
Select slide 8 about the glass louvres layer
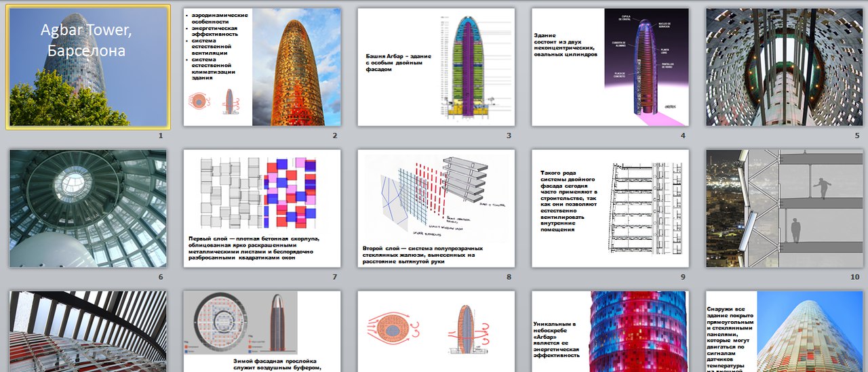pos(436,208)
